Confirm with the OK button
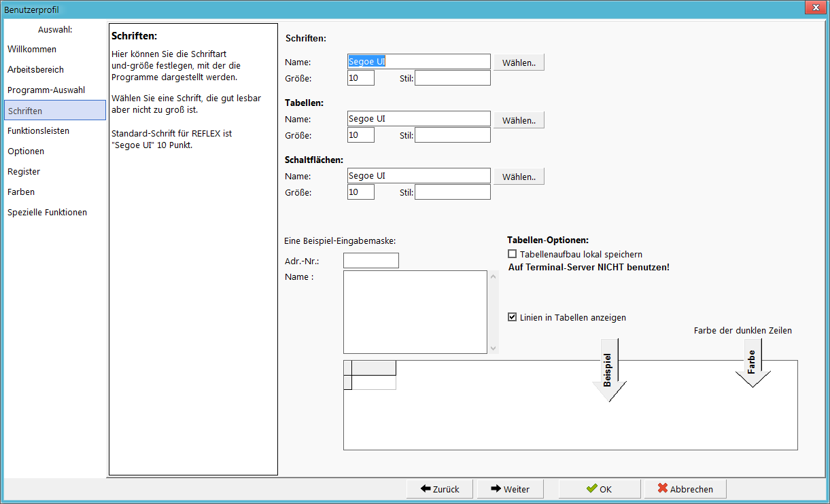This screenshot has width=830, height=504. coord(600,489)
